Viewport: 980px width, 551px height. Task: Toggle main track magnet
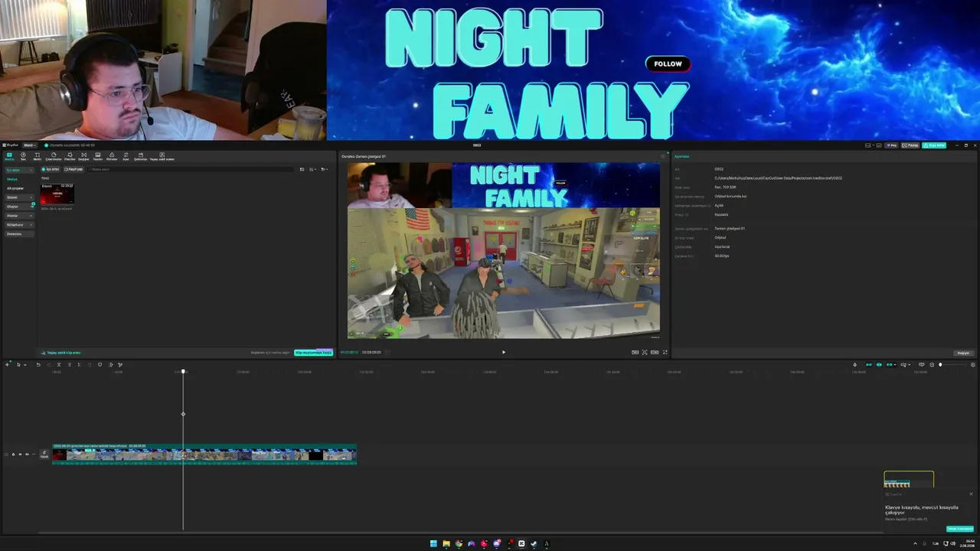pos(869,364)
